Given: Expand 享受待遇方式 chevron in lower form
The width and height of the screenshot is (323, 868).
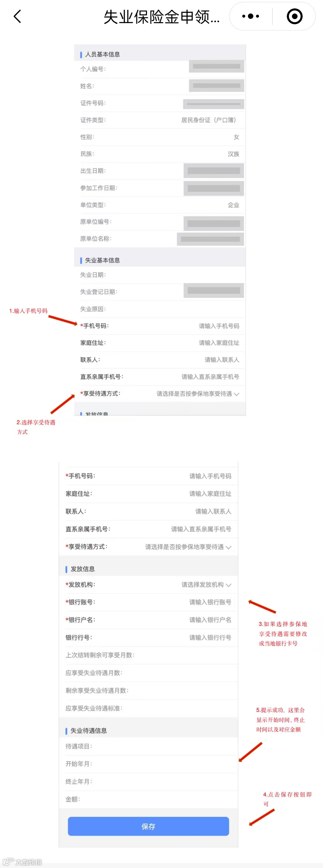Looking at the screenshot, I should tap(228, 547).
